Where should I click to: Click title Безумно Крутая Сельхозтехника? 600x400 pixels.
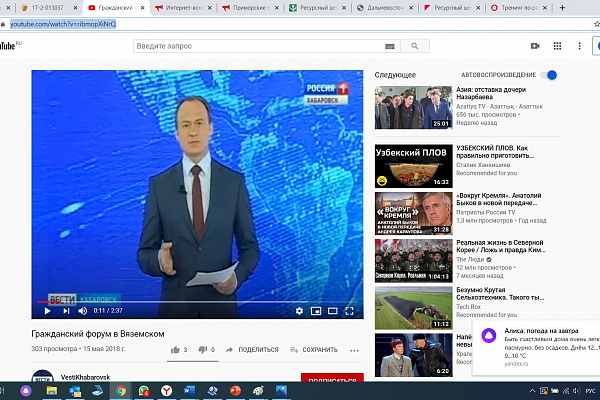[x=500, y=294]
